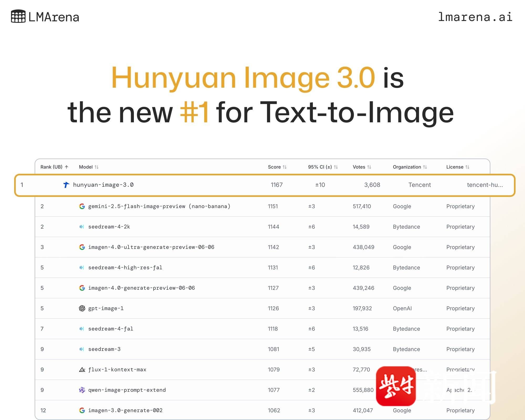Click the red Chinese-character logo badge

click(396, 386)
